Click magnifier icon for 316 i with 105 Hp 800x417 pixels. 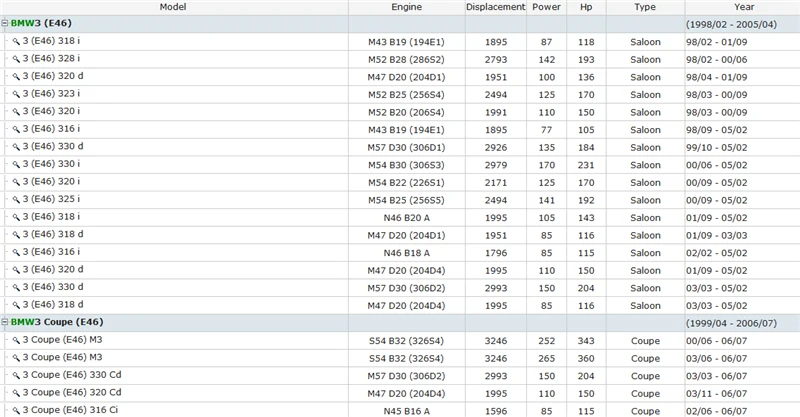16,130
